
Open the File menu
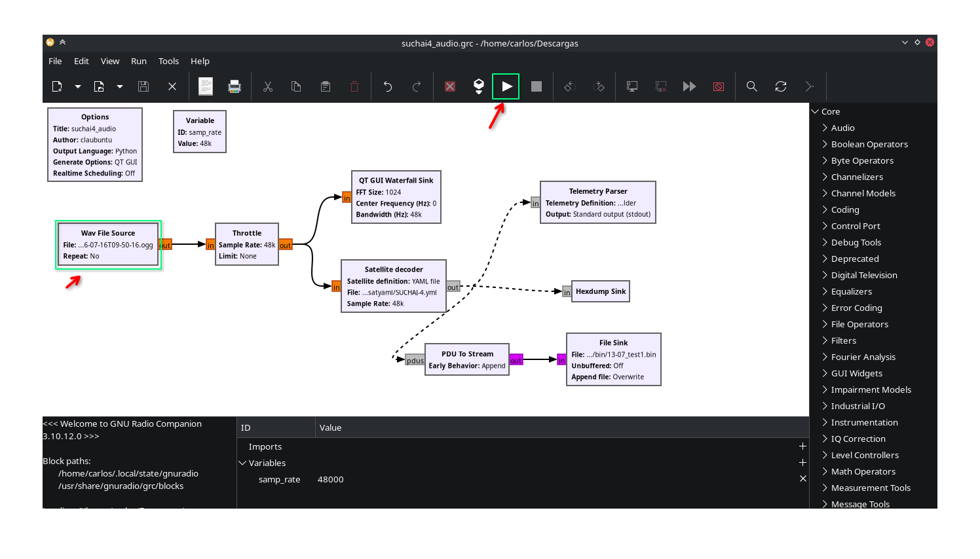[55, 61]
